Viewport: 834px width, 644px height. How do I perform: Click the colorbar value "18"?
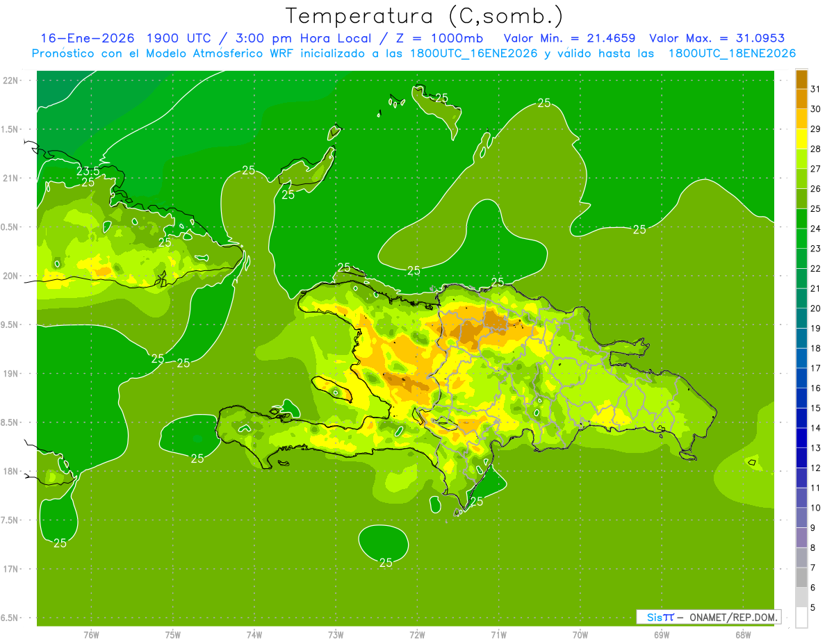tap(816, 348)
